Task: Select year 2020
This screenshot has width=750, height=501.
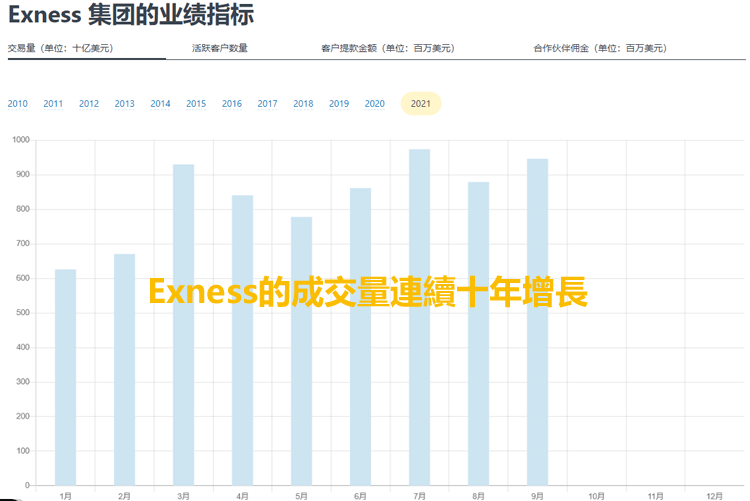Action: pos(375,103)
